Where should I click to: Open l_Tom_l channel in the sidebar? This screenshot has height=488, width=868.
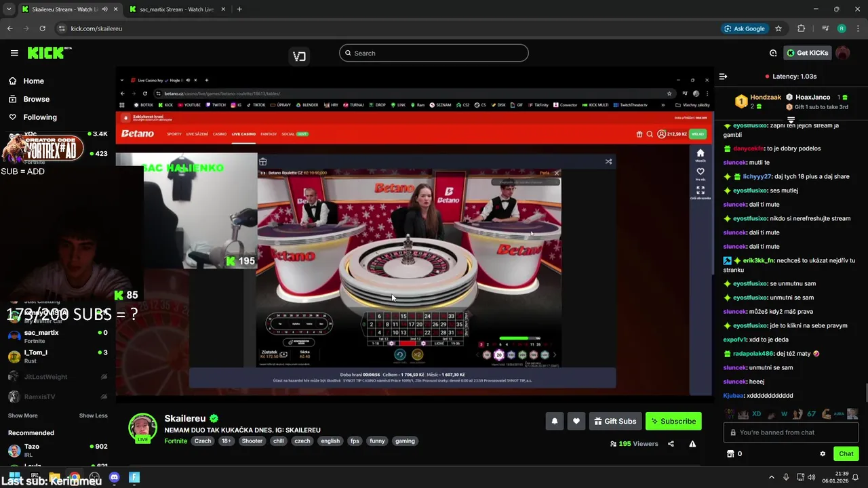(x=58, y=357)
